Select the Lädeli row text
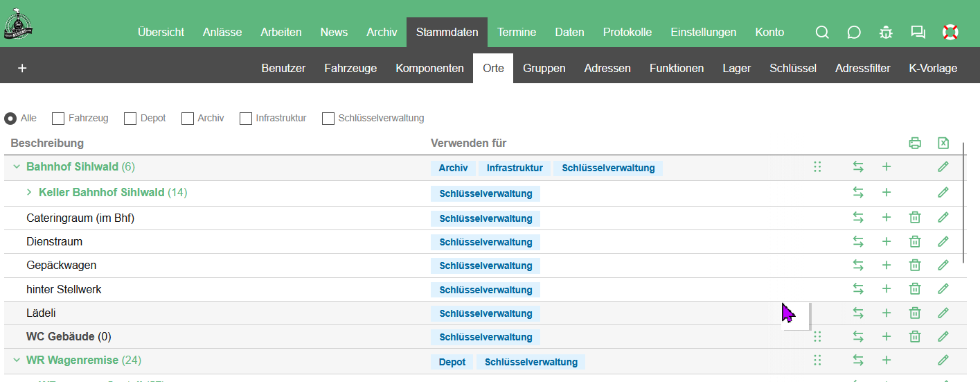 click(41, 313)
